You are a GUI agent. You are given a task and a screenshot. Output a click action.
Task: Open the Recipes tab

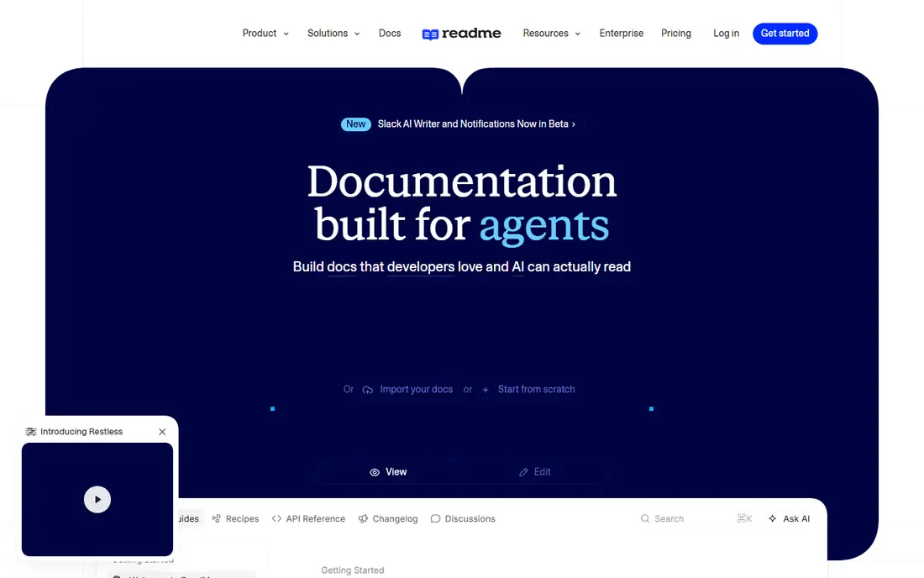236,518
